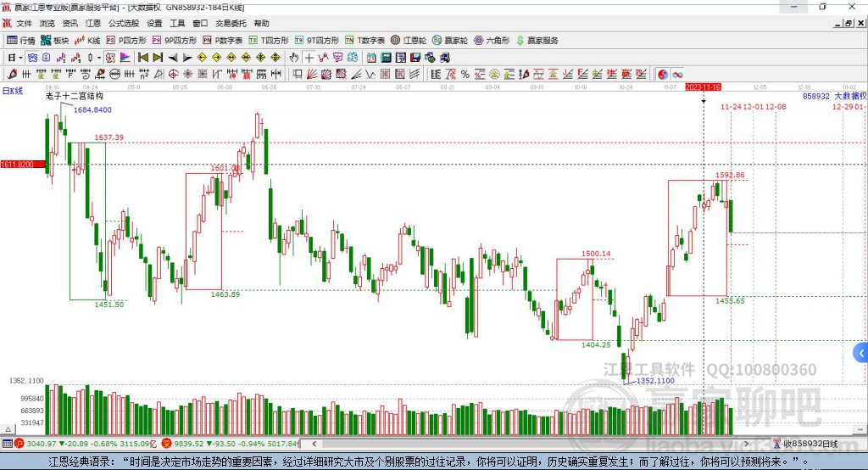
Task: Open the 赢家轮 wheel tool
Action: 450,41
